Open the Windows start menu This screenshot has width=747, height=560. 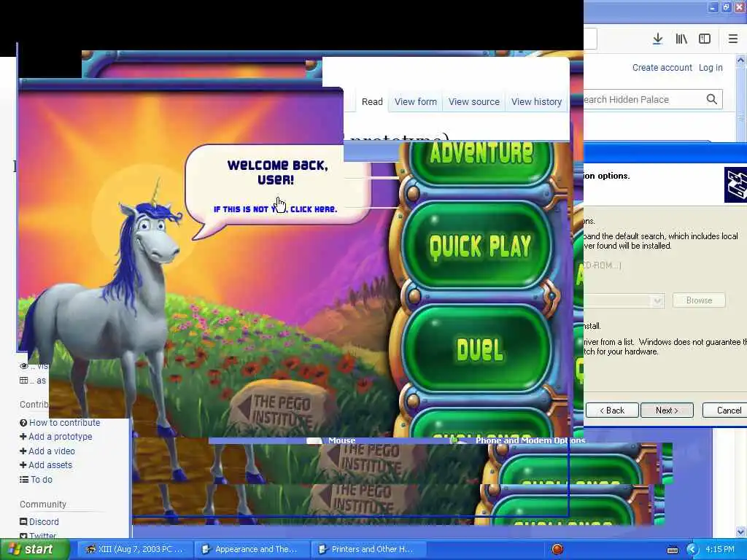[34, 550]
